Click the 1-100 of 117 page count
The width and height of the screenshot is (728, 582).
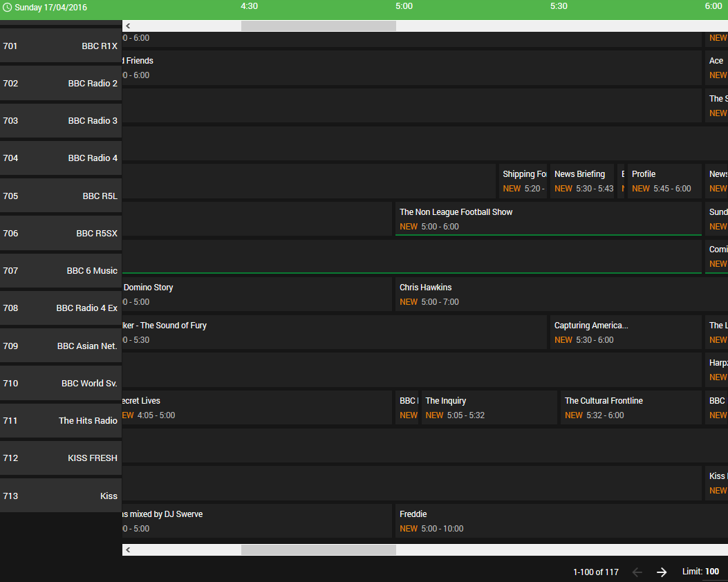596,572
